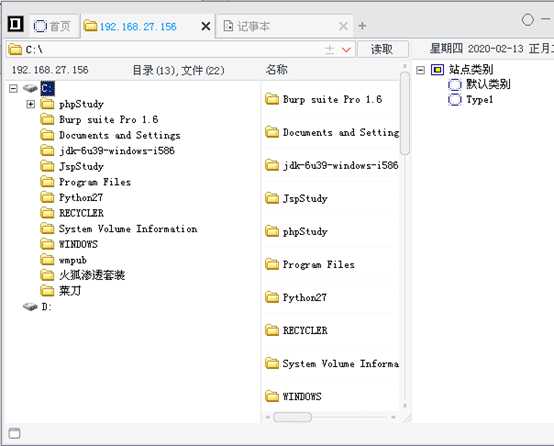Open the path history dropdown arrow
This screenshot has width=554, height=446.
[x=347, y=50]
